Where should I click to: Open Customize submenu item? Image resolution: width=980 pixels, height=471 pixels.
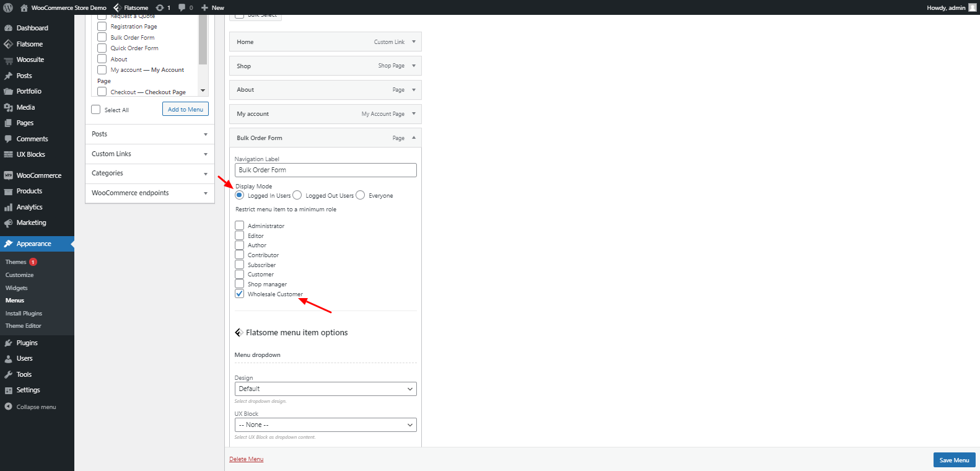[x=20, y=275]
